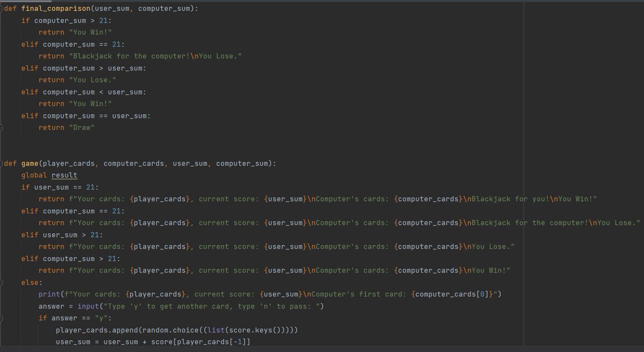Collapse the if answer == "y" fold marker
This screenshot has width=644, height=352.
(2, 318)
